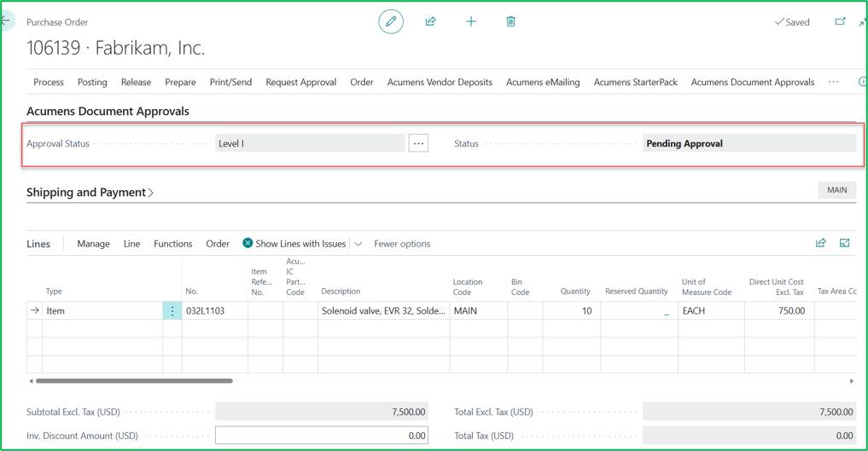Image resolution: width=868 pixels, height=451 pixels.
Task: Open Acumens StarterPack menu
Action: 636,82
